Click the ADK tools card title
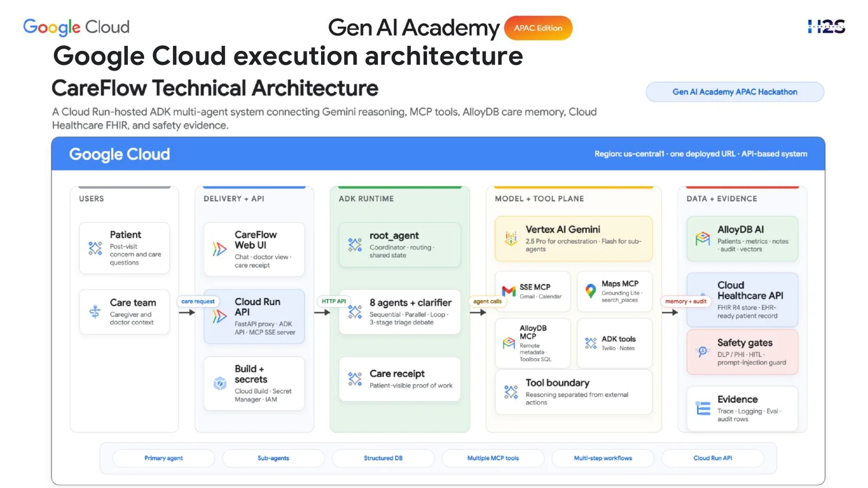 (619, 339)
